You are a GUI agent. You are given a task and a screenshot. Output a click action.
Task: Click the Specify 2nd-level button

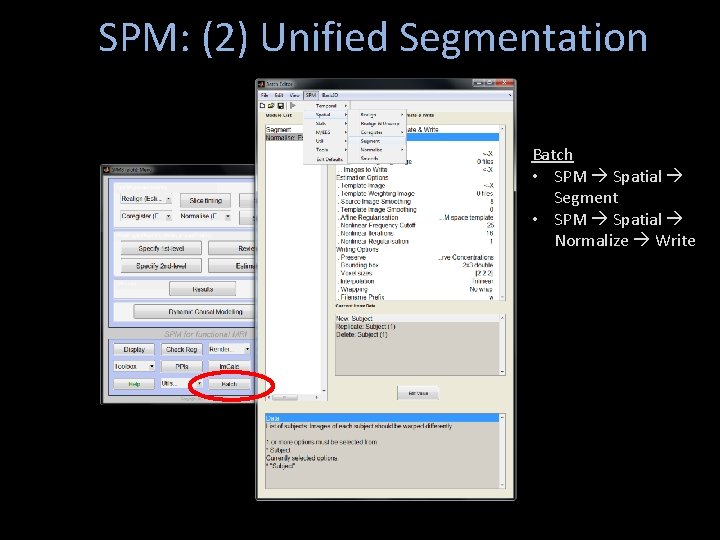161,266
